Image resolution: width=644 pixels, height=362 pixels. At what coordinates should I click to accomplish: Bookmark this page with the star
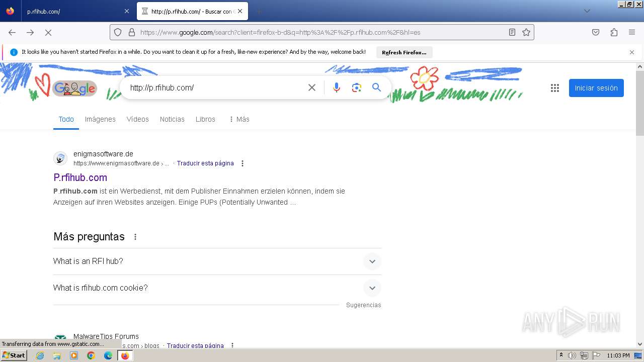526,32
